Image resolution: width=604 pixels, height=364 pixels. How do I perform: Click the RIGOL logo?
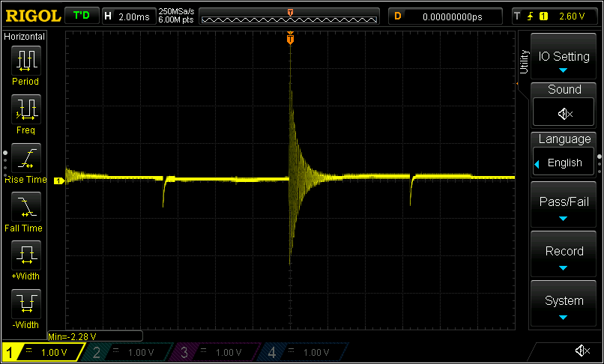(x=31, y=16)
